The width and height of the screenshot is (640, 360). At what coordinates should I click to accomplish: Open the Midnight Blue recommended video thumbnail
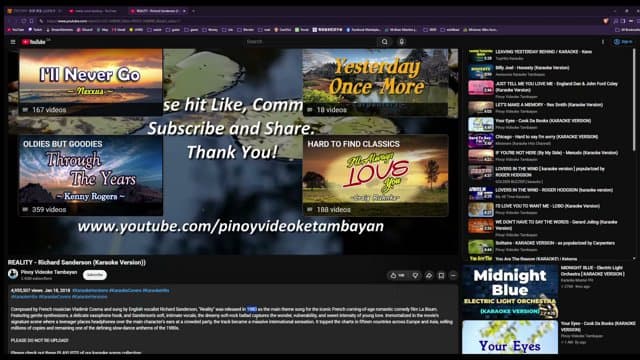(510, 292)
